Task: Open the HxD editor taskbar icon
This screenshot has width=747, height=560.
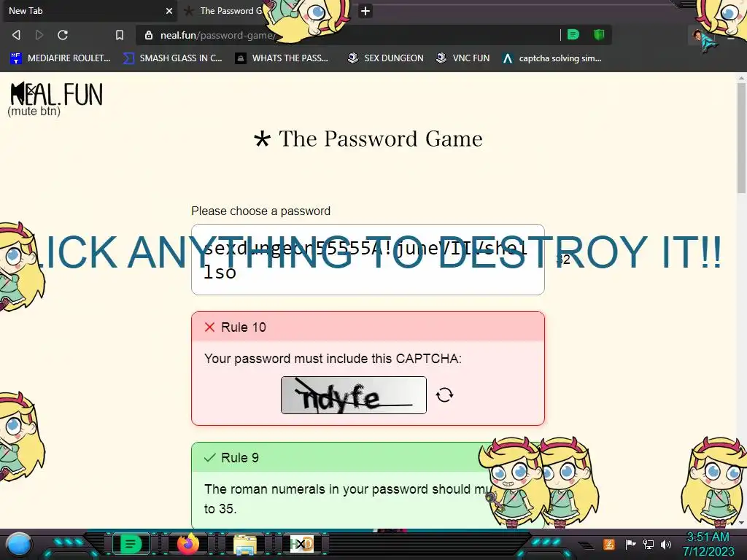Action: 301,544
